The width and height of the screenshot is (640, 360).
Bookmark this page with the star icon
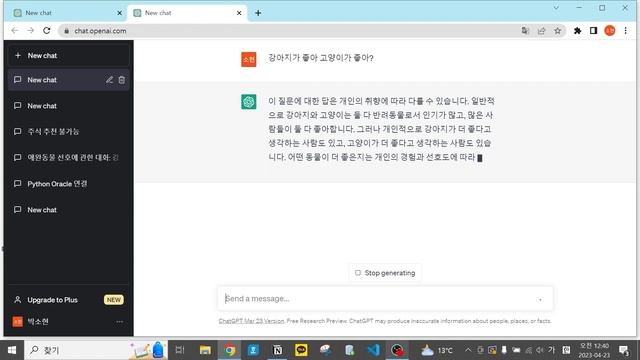click(558, 31)
